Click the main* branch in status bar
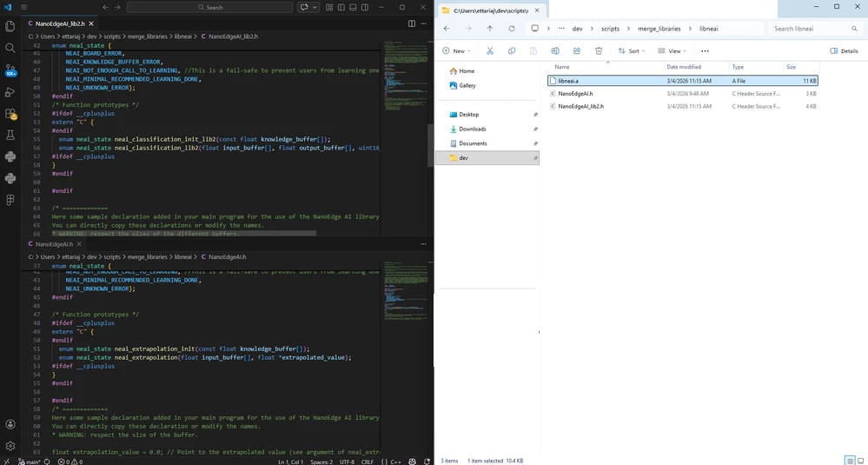This screenshot has width=868, height=465. (30, 462)
